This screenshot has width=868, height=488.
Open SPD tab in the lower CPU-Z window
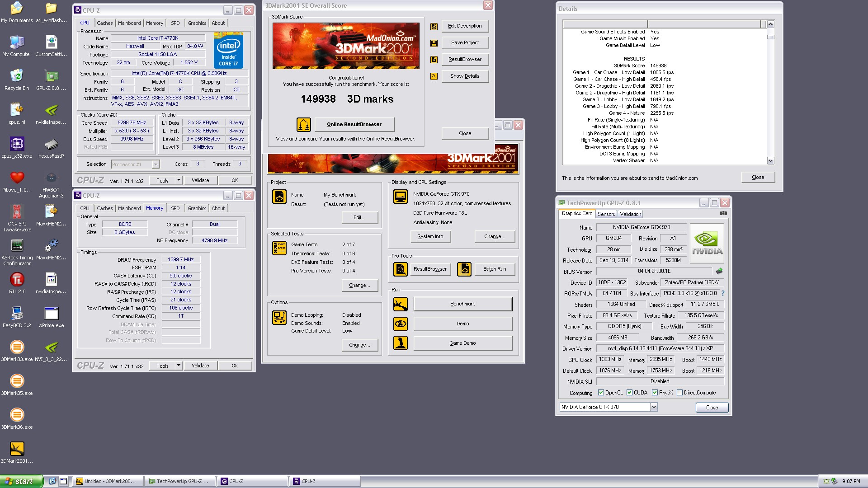click(175, 208)
